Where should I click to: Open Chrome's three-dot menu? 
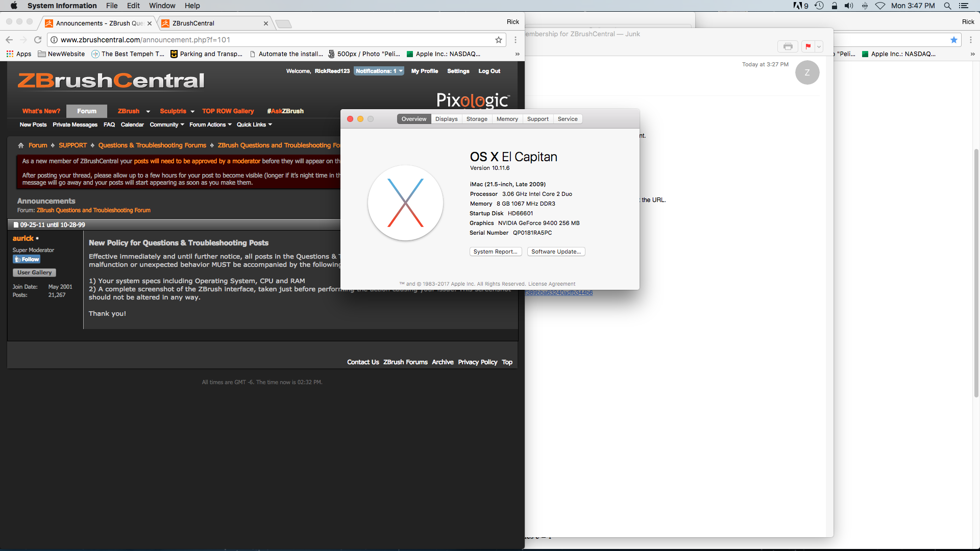516,40
